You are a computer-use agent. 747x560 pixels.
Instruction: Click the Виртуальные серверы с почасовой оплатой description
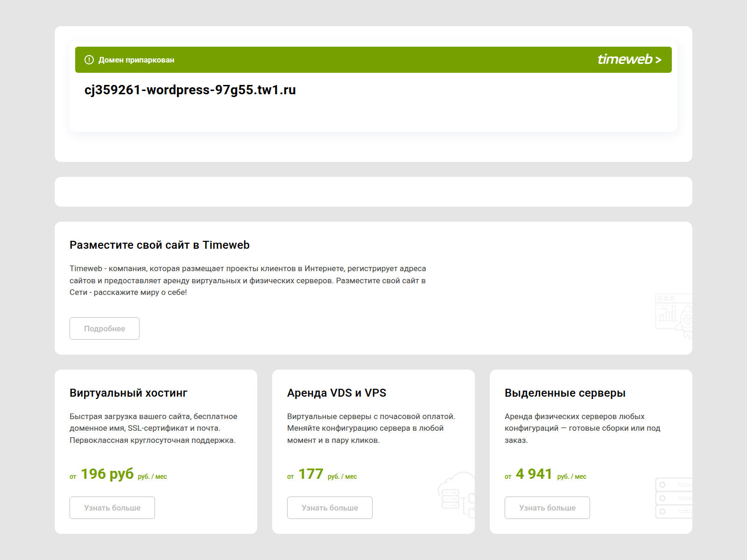[371, 428]
